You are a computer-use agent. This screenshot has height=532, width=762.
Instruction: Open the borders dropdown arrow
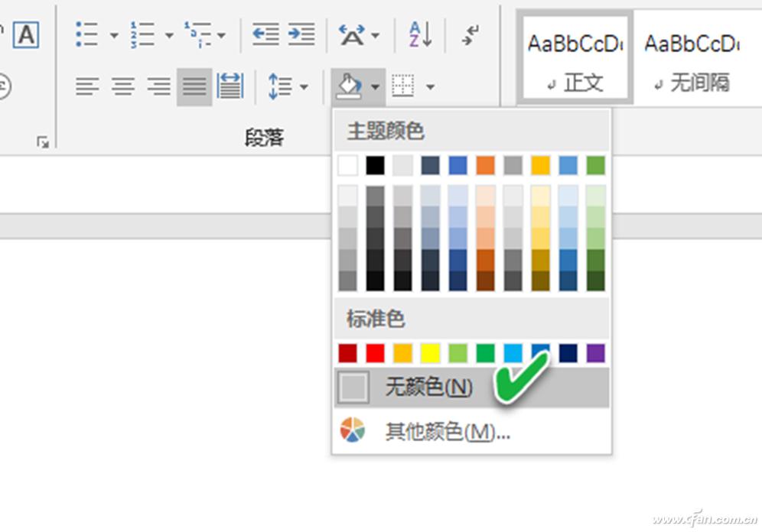(x=430, y=85)
